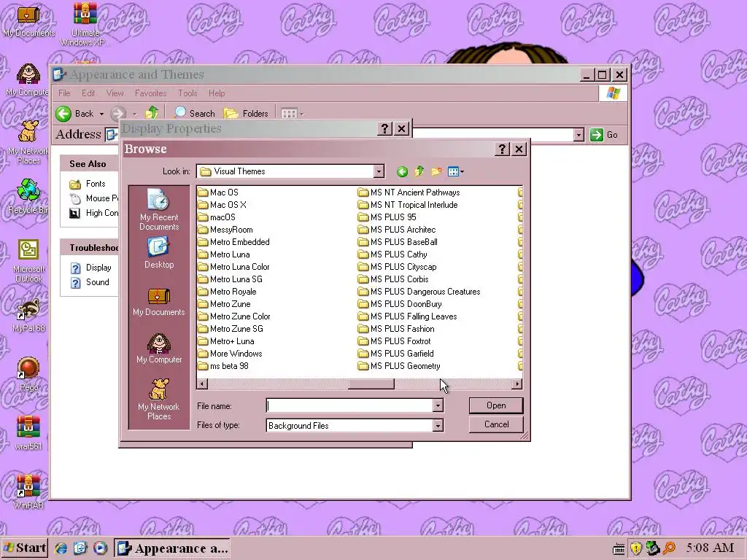Click the Up folder toolbar icon
The height and width of the screenshot is (560, 747).
point(152,113)
